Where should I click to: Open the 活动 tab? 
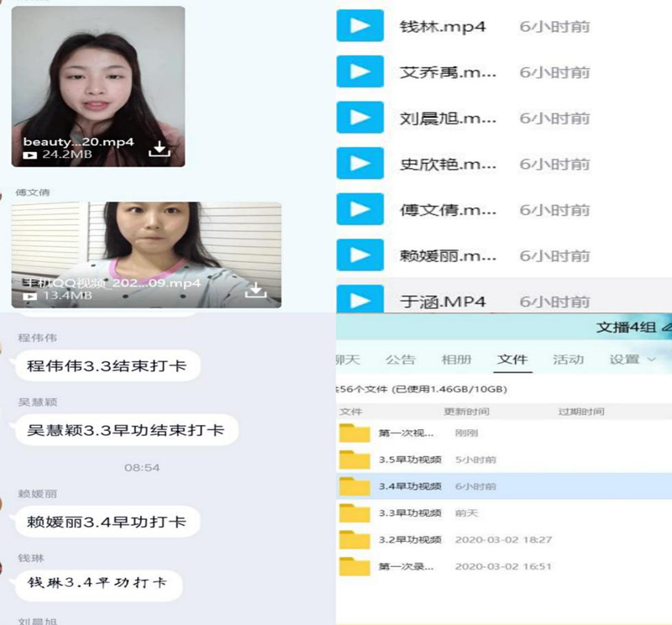point(569,360)
